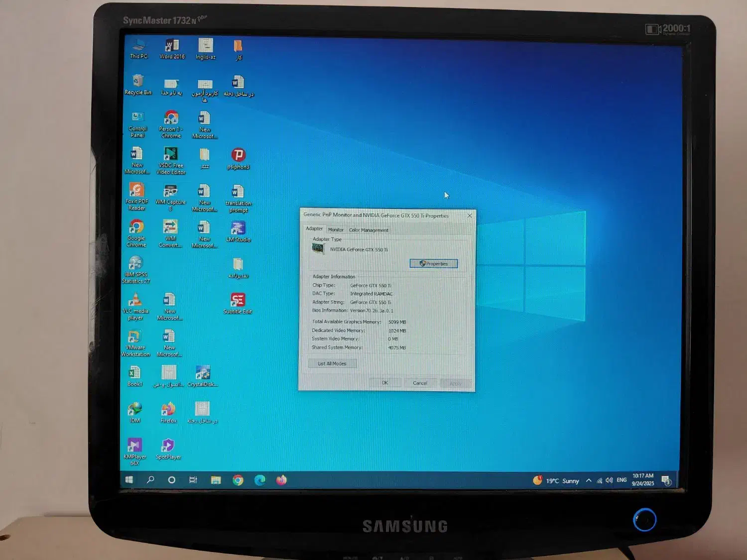Launch Firefox from the desktop shortcut
747x560 pixels.
point(168,413)
